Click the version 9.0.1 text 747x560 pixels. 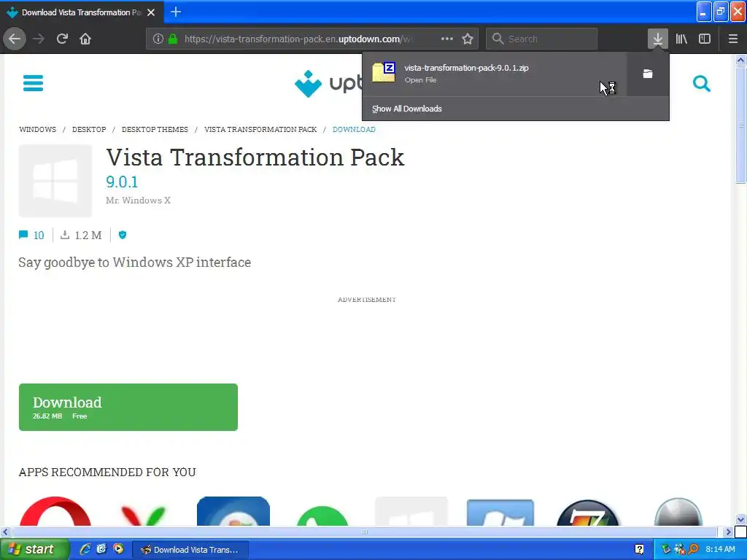(122, 182)
